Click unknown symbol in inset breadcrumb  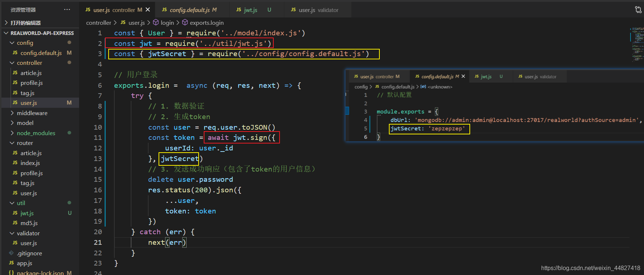click(x=440, y=87)
